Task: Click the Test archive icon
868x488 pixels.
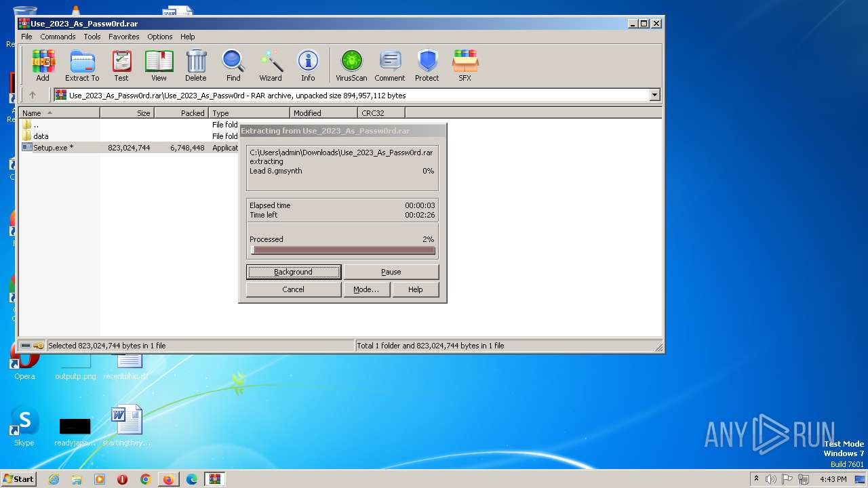Action: [x=121, y=66]
